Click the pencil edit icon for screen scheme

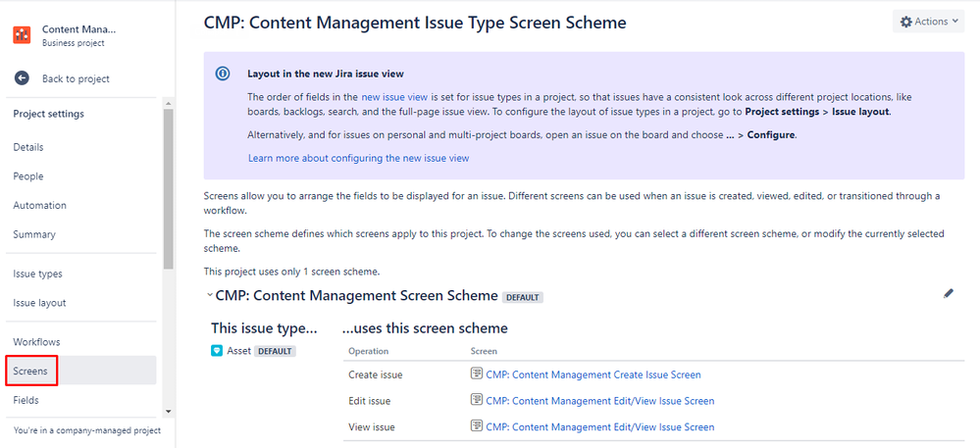tap(949, 294)
